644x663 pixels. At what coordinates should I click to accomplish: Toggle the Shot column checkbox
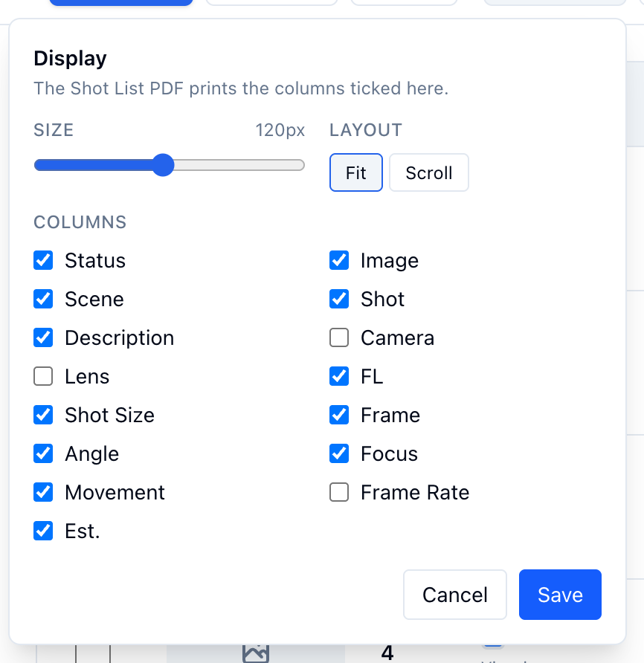(x=339, y=299)
